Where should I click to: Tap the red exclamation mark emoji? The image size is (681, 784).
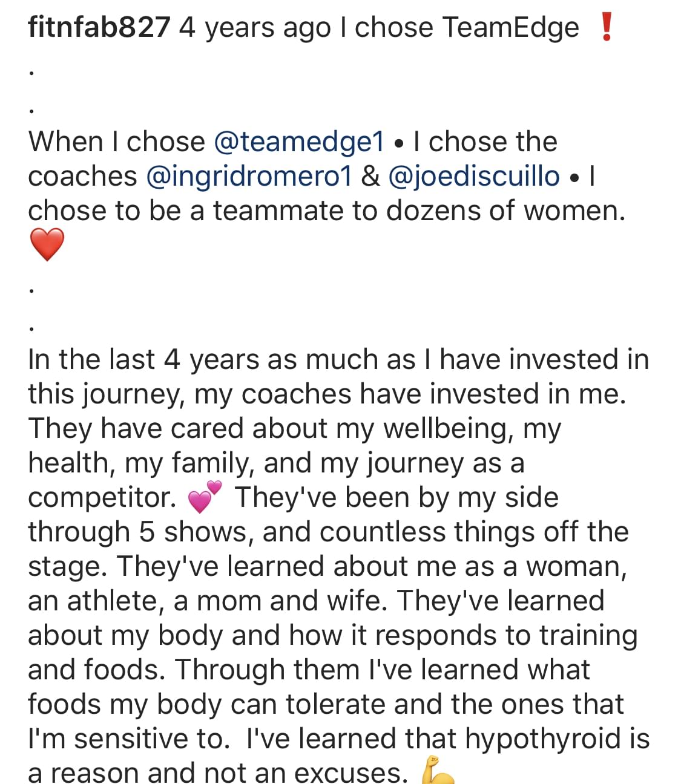point(605,27)
